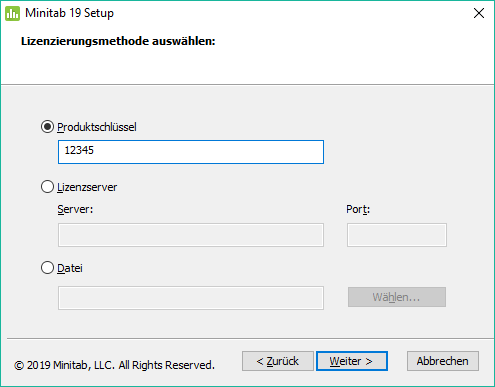The image size is (495, 387).
Task: Click the Minitab 19 Setup title text
Action: [x=69, y=13]
